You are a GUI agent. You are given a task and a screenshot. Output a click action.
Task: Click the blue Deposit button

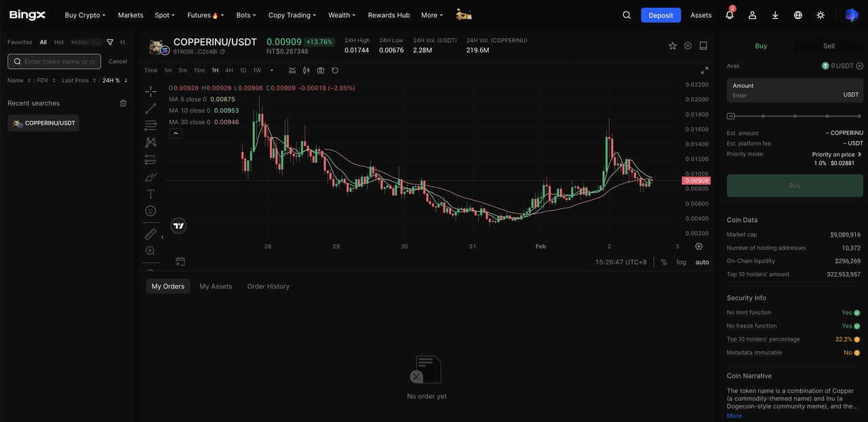(660, 15)
